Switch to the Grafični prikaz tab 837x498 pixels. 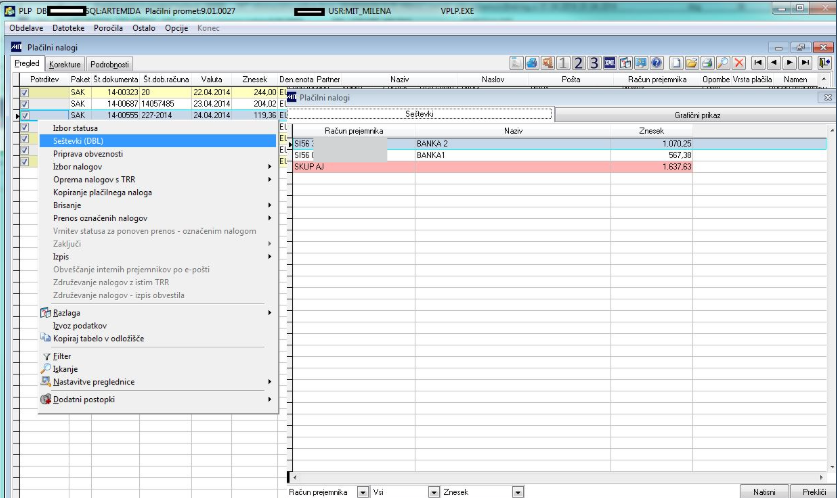(697, 115)
